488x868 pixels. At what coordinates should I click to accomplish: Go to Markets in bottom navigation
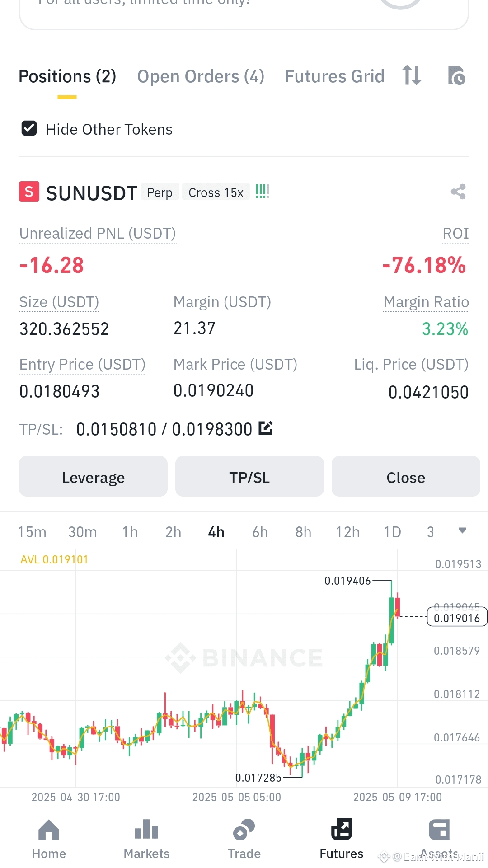146,830
